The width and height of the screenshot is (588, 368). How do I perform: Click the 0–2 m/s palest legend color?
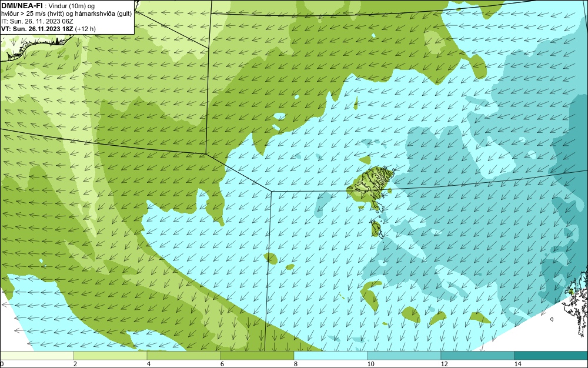pyautogui.click(x=36, y=356)
